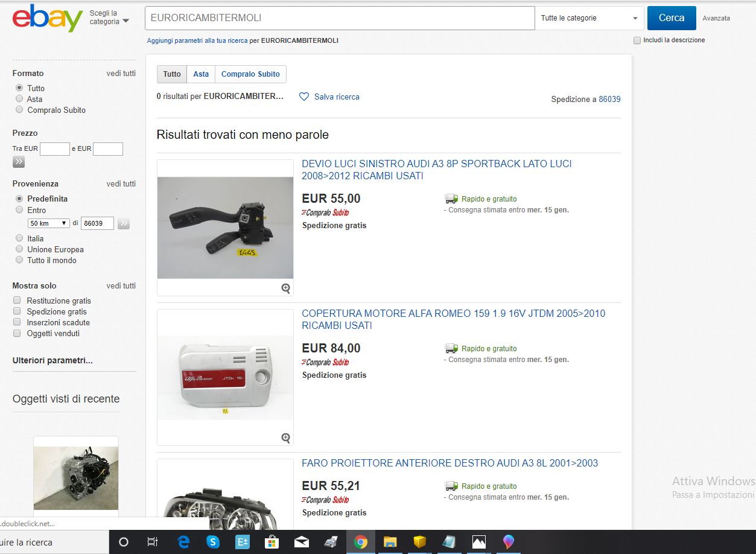Select Predefinita provenance option
The image size is (756, 554).
click(19, 198)
